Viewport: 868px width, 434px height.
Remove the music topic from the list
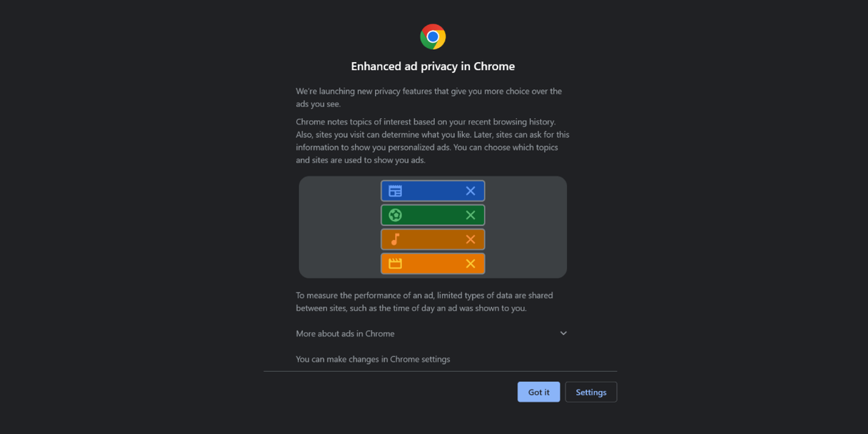pyautogui.click(x=470, y=239)
